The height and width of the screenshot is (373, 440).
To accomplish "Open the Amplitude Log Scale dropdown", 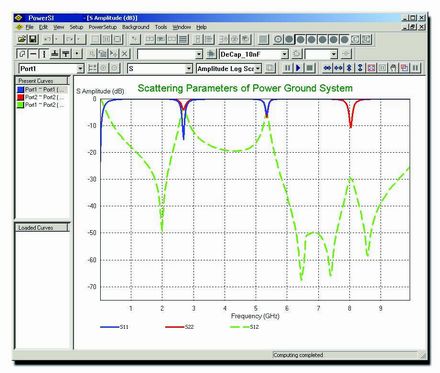I will tap(258, 69).
